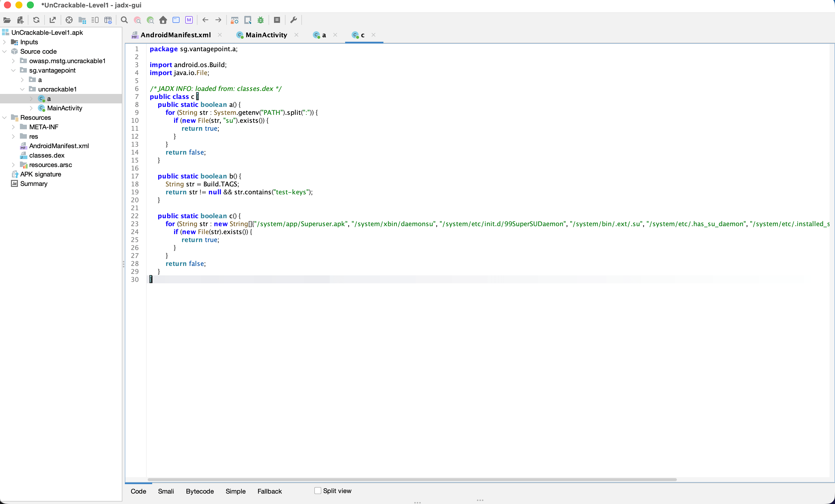Switch to Bytecode view
Image resolution: width=835 pixels, height=504 pixels.
[200, 491]
